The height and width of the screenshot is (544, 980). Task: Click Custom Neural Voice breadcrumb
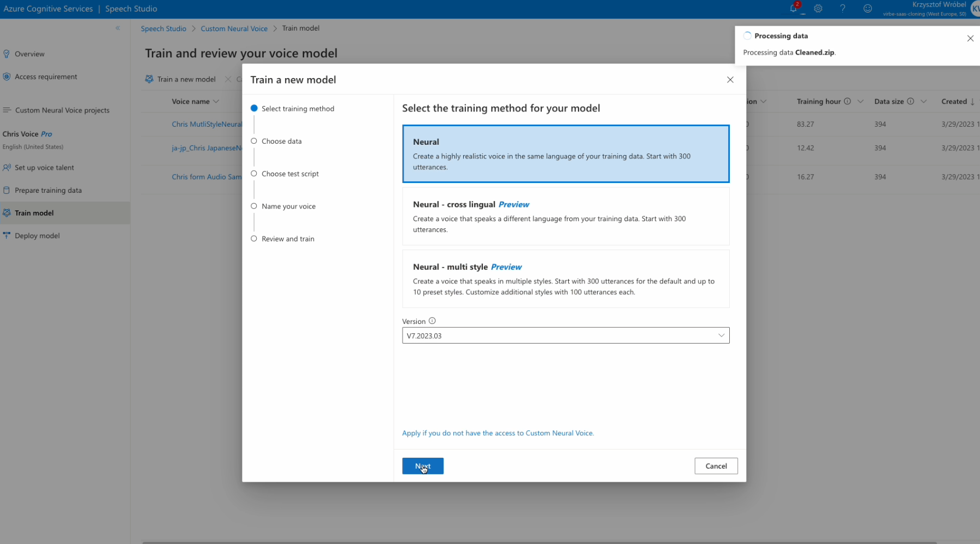(x=234, y=28)
